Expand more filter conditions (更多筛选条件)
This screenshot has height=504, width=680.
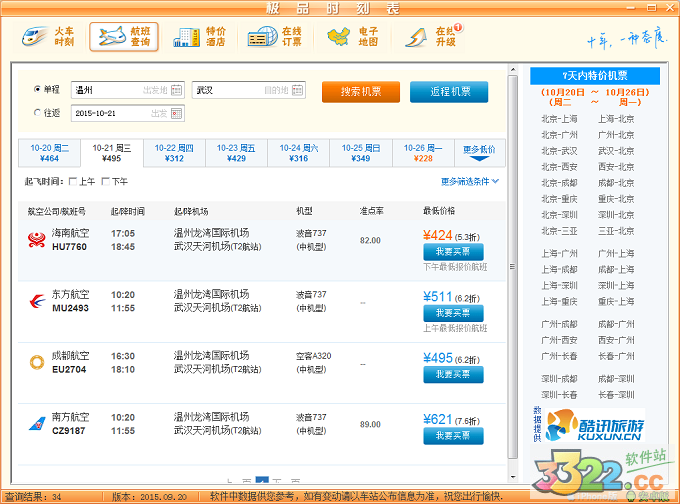(x=469, y=182)
